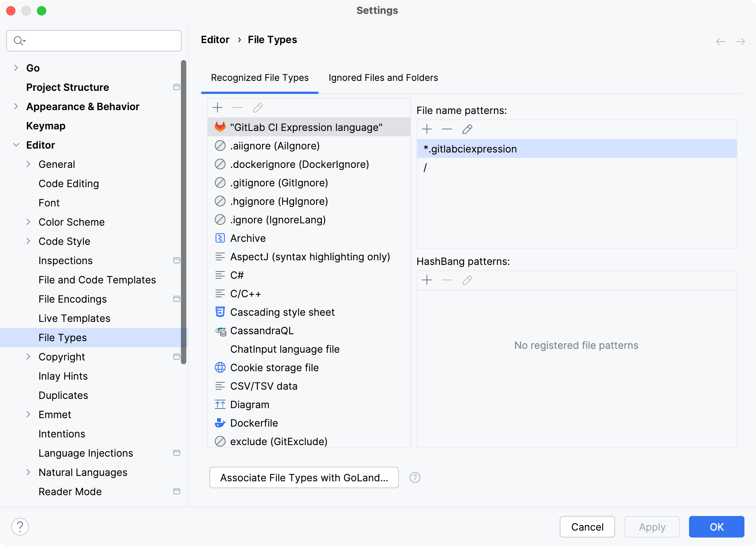Add a new file name pattern

coord(427,129)
